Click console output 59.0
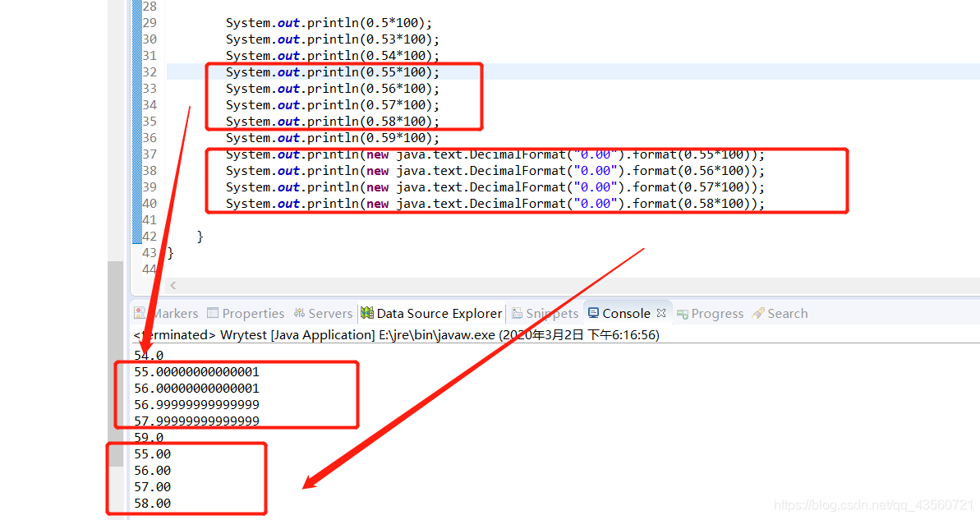 [149, 438]
